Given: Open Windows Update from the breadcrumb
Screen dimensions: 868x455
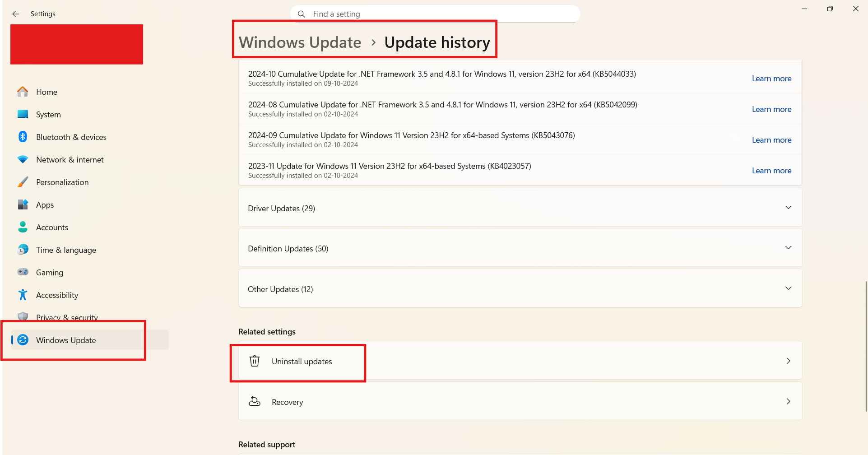Looking at the screenshot, I should (300, 42).
